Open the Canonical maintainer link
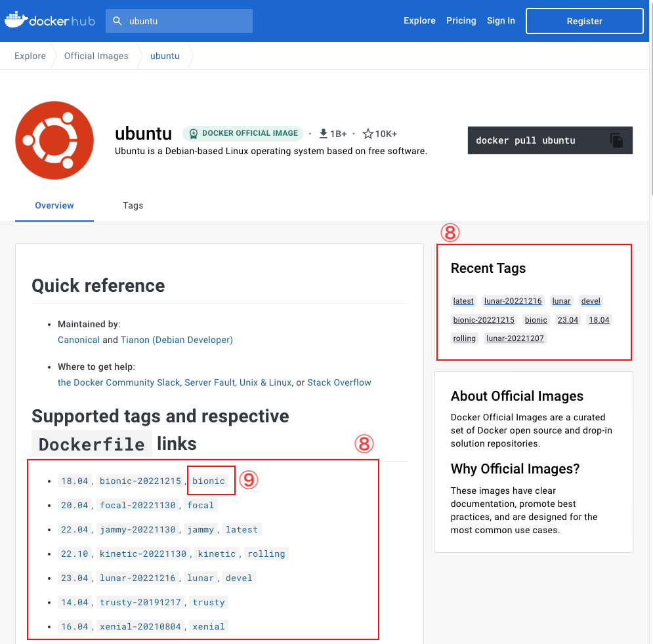 (x=79, y=340)
